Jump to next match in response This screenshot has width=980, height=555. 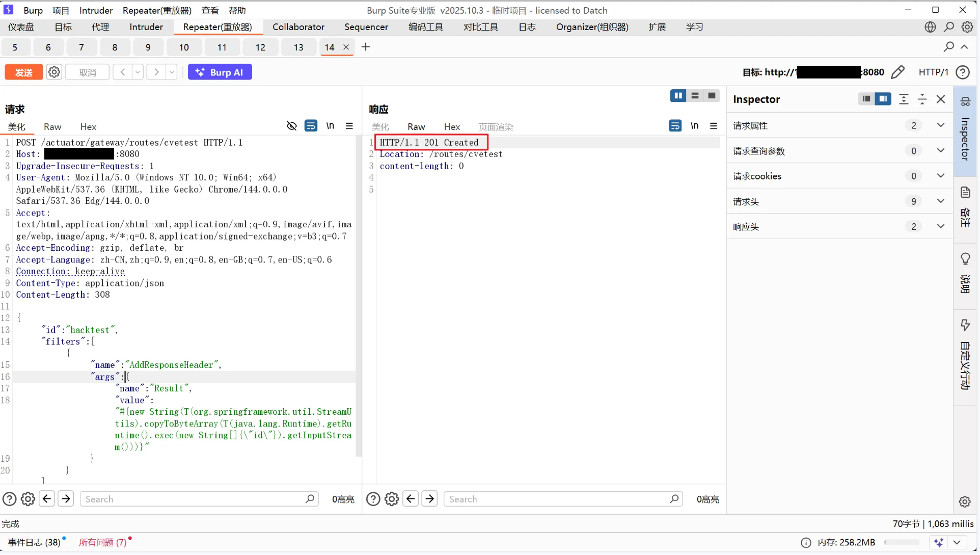(x=430, y=499)
